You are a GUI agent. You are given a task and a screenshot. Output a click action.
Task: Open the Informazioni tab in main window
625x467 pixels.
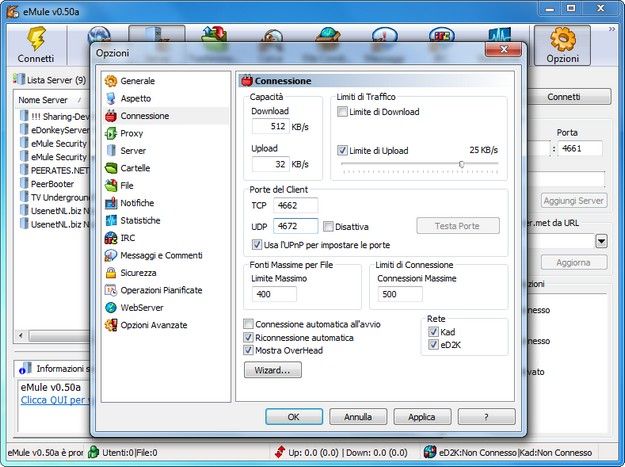(x=53, y=369)
